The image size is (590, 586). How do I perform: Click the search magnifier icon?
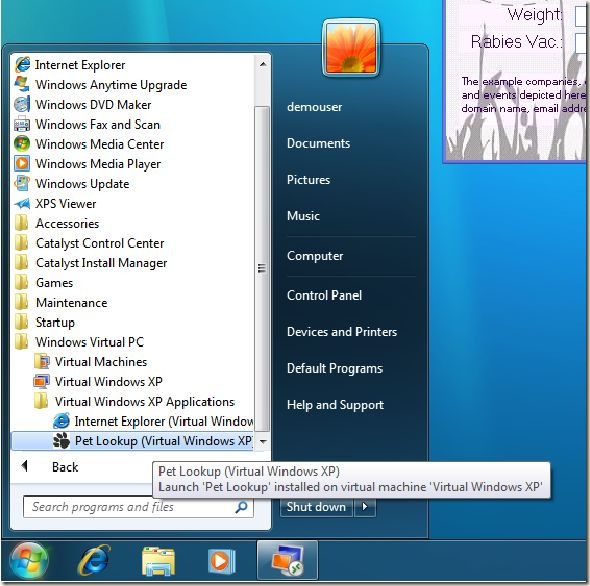point(241,507)
